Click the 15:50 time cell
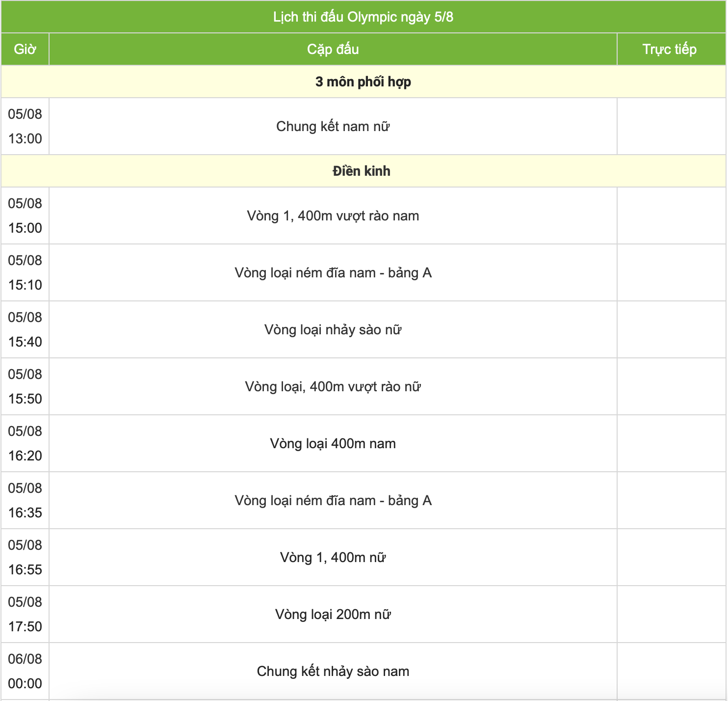 click(25, 386)
